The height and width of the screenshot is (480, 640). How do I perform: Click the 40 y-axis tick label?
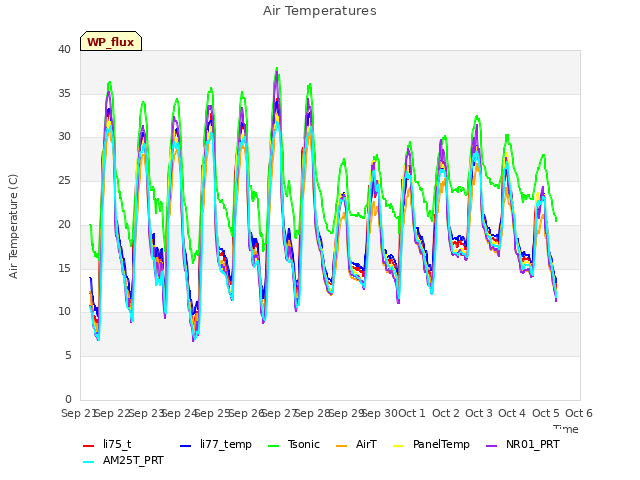(x=64, y=49)
